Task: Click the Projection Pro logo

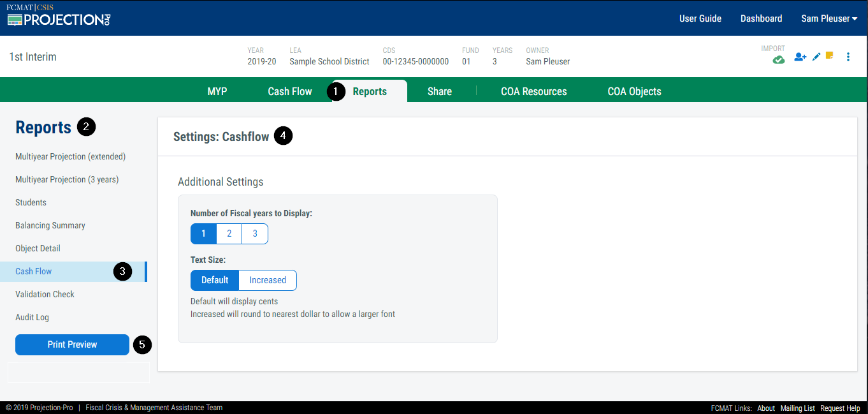Action: [x=59, y=15]
